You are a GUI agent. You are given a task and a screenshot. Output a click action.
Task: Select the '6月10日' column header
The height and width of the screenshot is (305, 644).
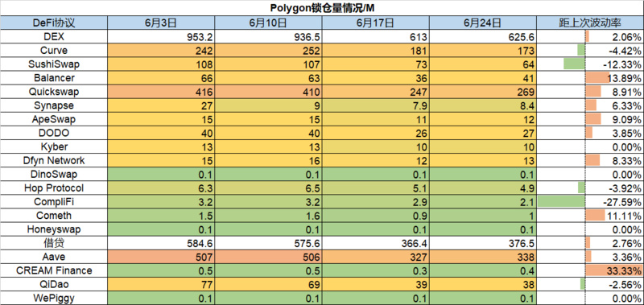(268, 23)
